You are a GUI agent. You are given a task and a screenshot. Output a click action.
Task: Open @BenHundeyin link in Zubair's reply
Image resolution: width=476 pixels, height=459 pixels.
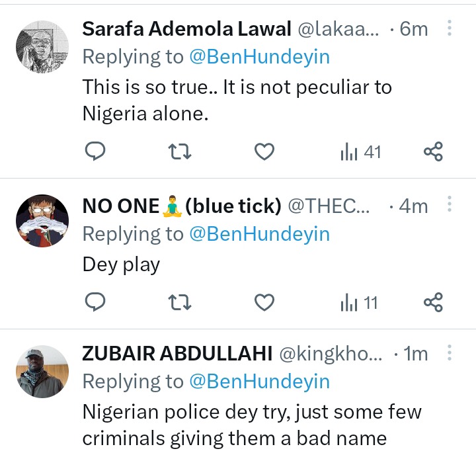pyautogui.click(x=259, y=382)
